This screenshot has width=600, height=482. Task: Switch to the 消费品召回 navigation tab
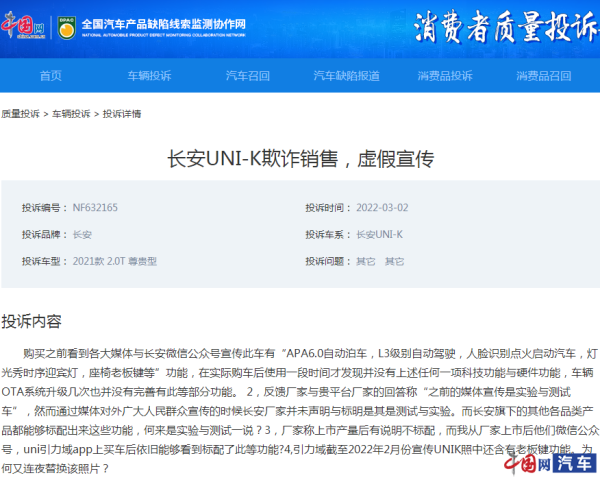[544, 76]
